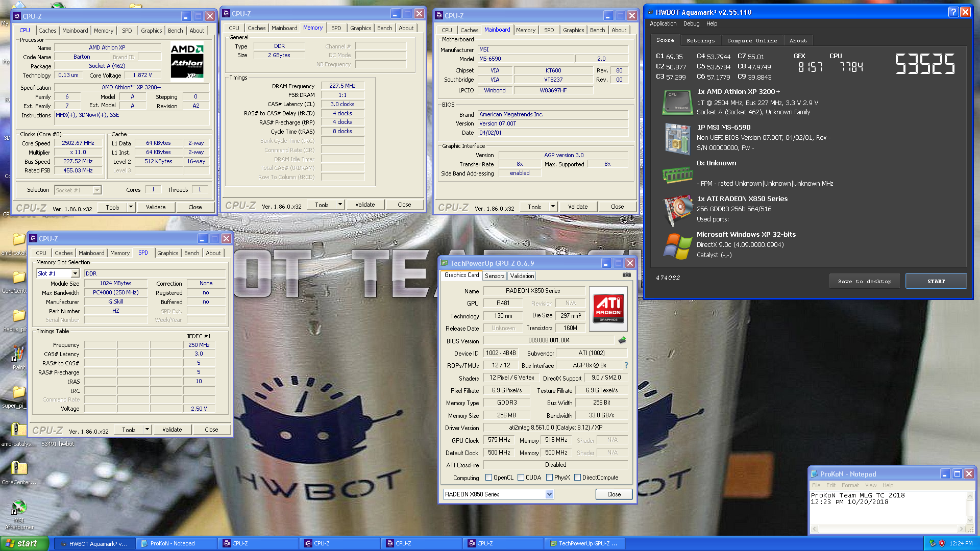Select the CoreCenter zip archive desktop icon
This screenshot has height=551, width=980.
tap(19, 472)
